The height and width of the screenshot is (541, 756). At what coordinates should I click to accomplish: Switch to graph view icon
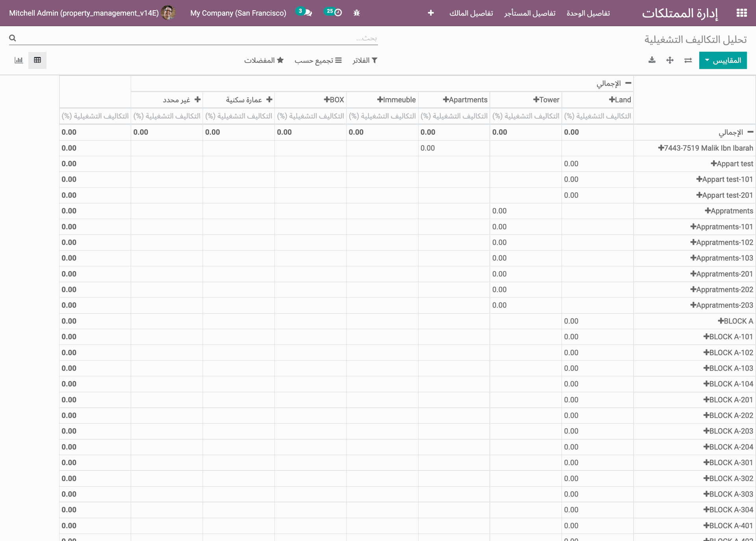click(x=19, y=60)
